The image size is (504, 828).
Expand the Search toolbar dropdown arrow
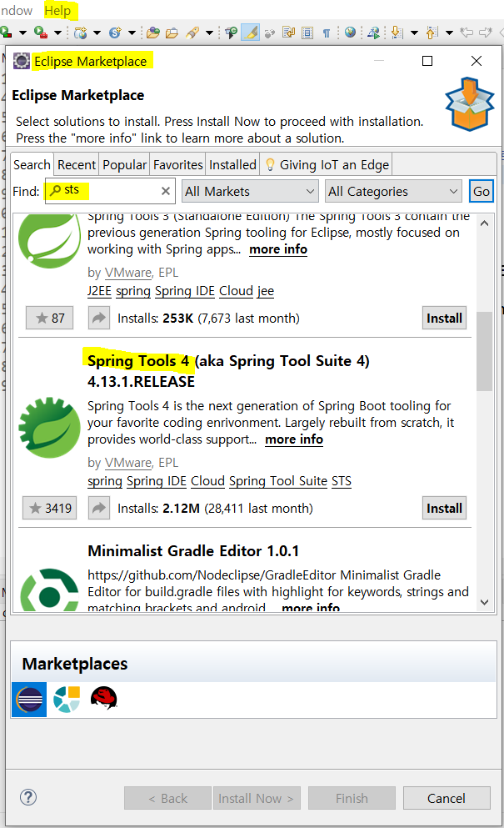[x=210, y=33]
